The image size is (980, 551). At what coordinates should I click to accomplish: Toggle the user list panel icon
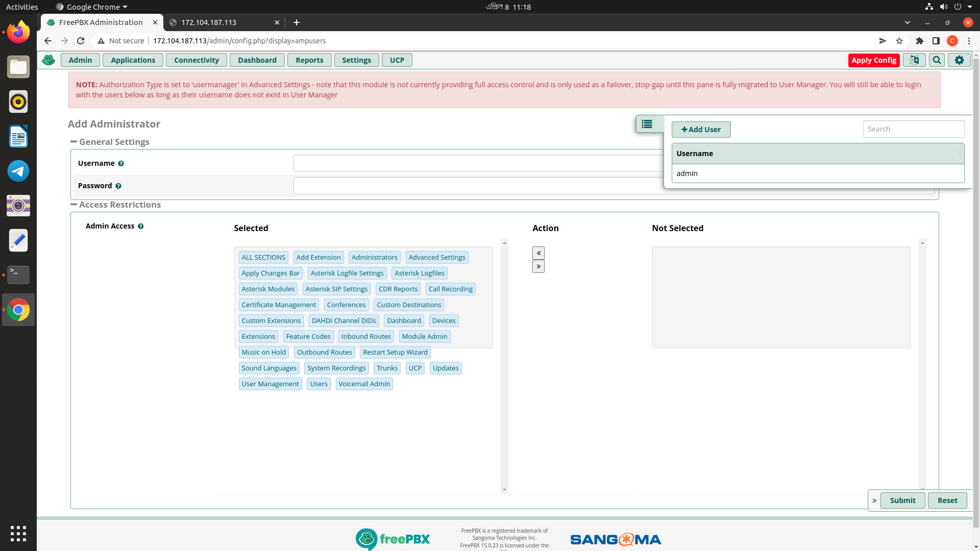[647, 124]
